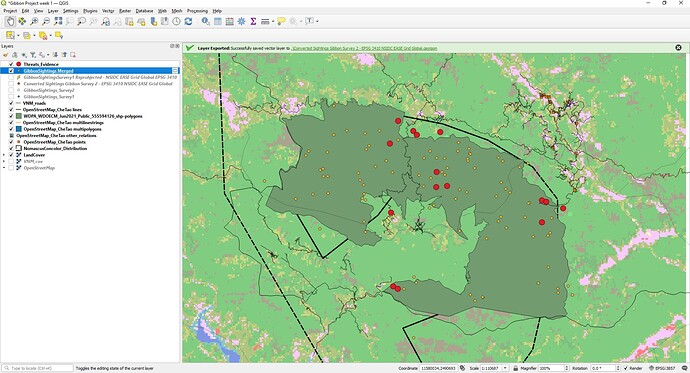Click Zoom to Layer magnifier icon
690x373 pixels.
tap(81, 21)
